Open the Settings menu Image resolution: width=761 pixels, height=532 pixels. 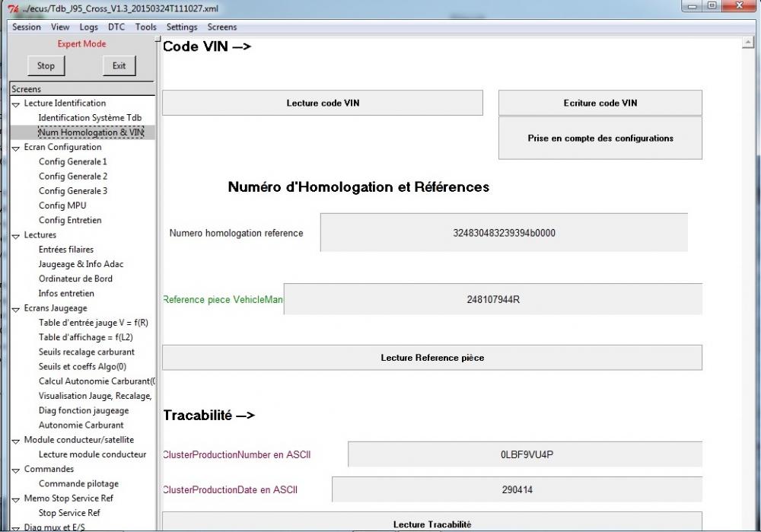coord(182,27)
